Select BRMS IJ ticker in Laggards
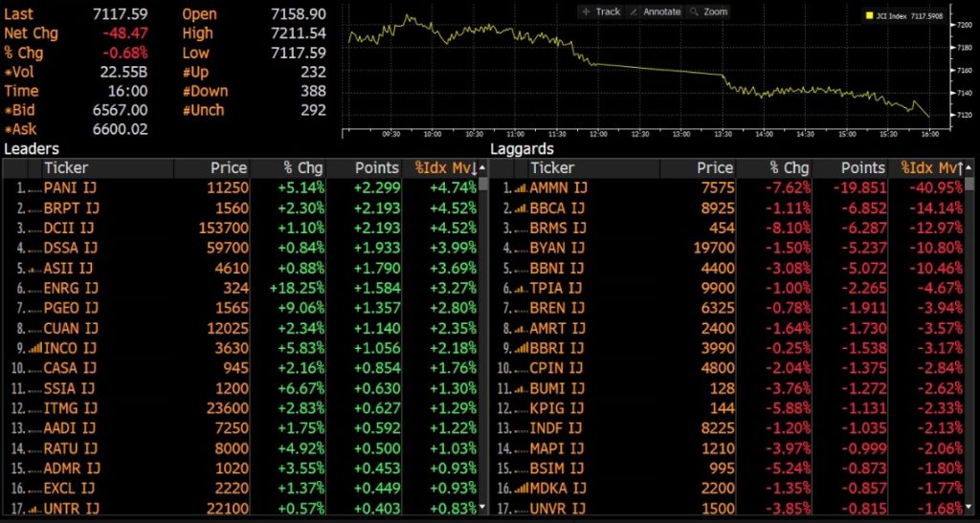 coord(558,228)
